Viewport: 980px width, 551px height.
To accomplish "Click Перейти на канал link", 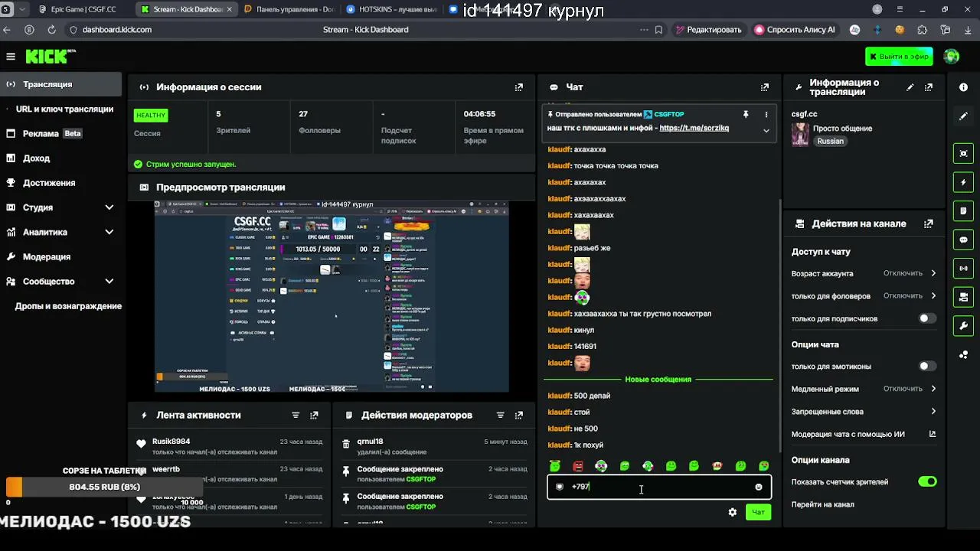I will coord(822,504).
